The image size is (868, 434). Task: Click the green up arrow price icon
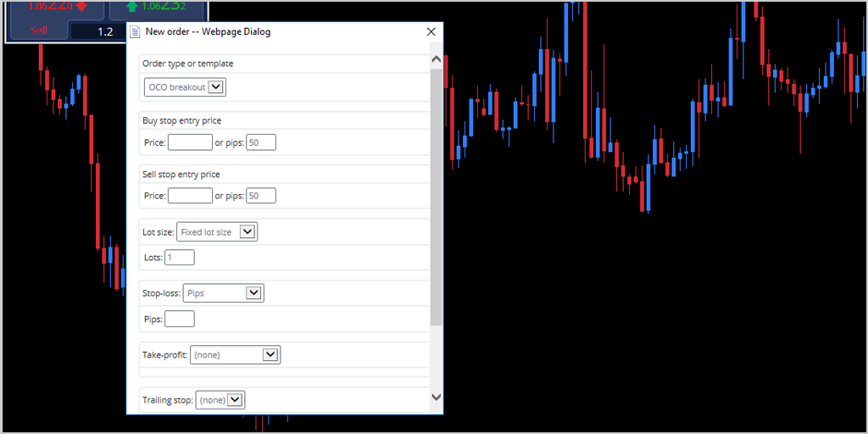coord(131,7)
